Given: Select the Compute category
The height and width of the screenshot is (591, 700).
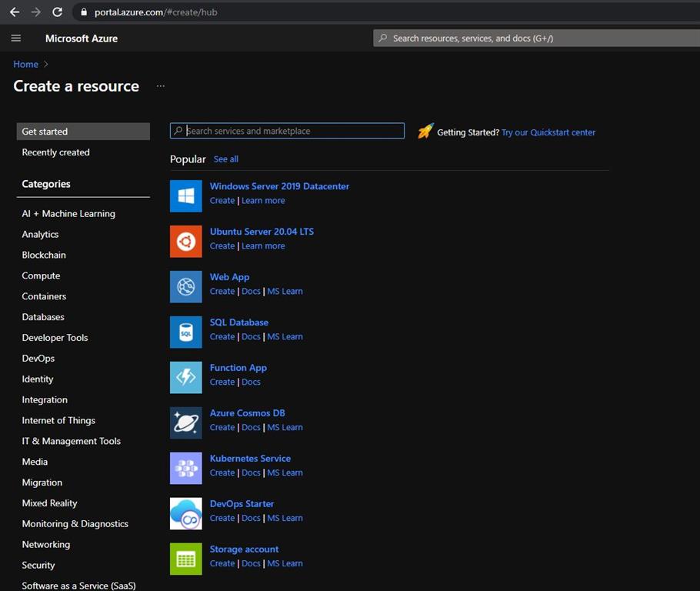Looking at the screenshot, I should click(41, 275).
